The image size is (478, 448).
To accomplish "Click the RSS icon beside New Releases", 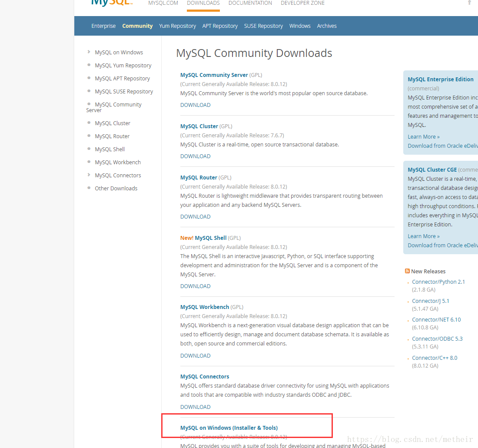I will point(407,271).
